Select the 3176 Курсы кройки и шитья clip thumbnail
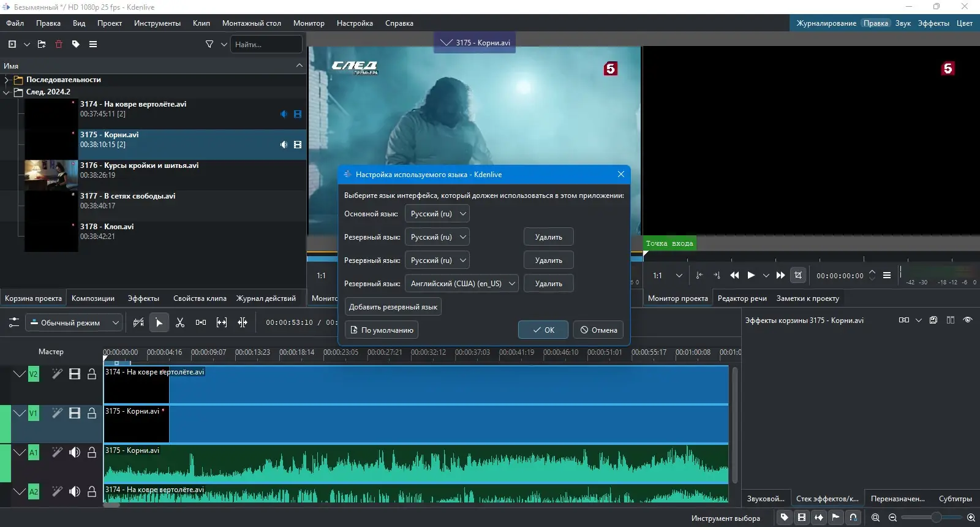Viewport: 980px width, 527px height. tap(51, 175)
